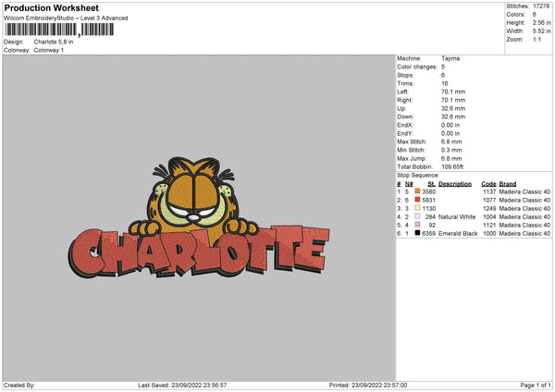Click the Min Stitch value 0.3 mm

click(451, 151)
